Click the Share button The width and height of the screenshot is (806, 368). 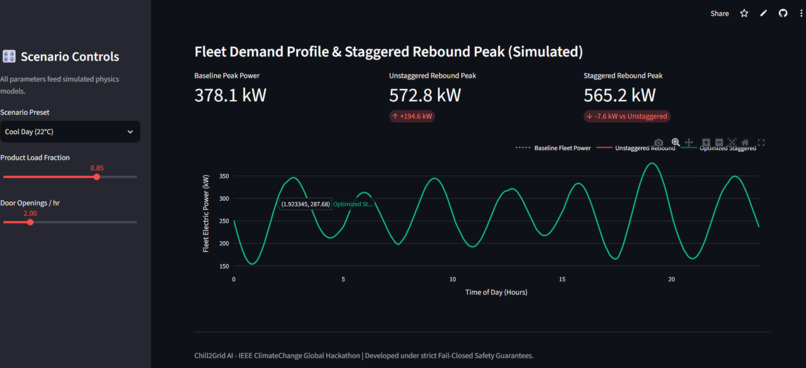pos(720,14)
